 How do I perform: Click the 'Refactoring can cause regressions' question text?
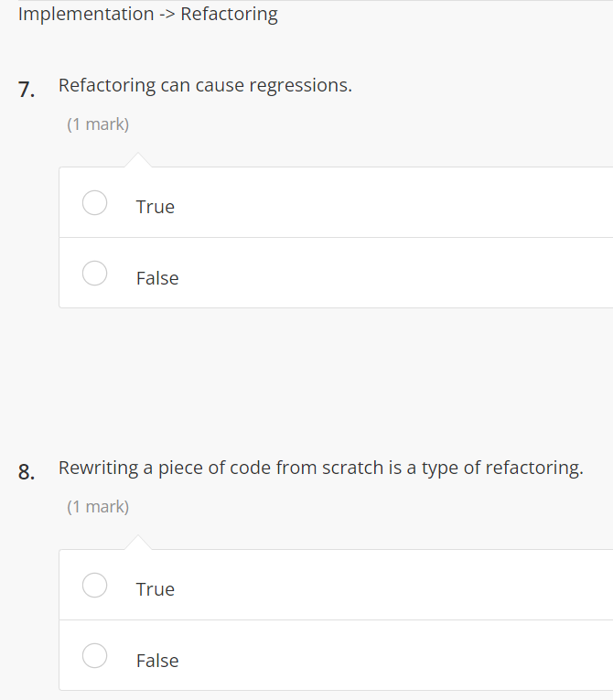(x=205, y=86)
